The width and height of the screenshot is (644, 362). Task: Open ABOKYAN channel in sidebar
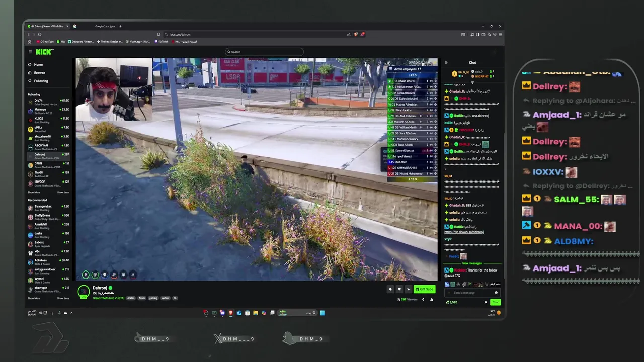48,147
